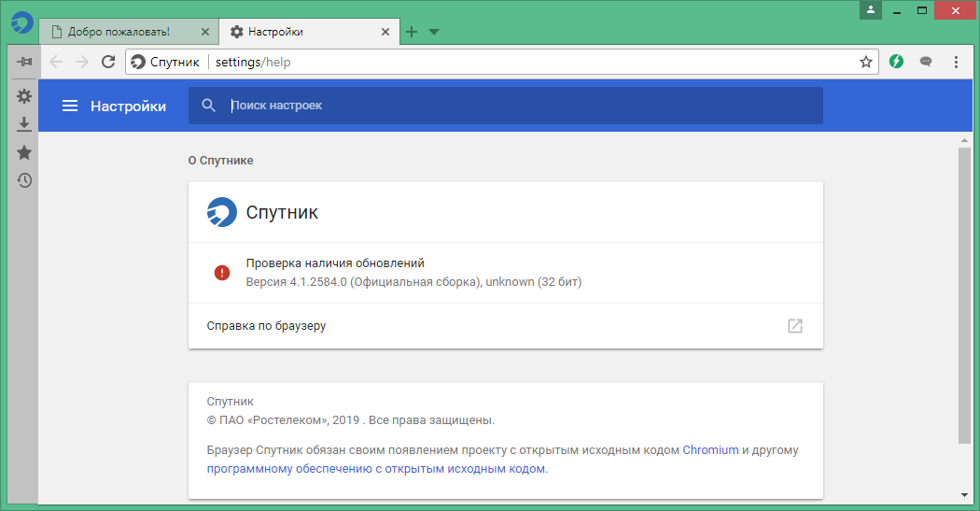
Task: Select the Настройки tab
Action: [309, 32]
